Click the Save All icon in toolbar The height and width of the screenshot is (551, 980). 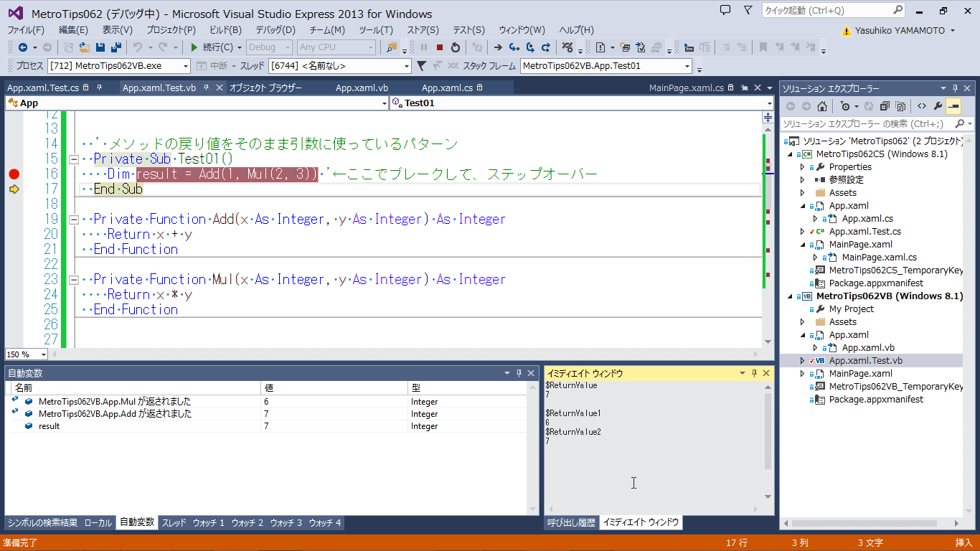pos(116,47)
